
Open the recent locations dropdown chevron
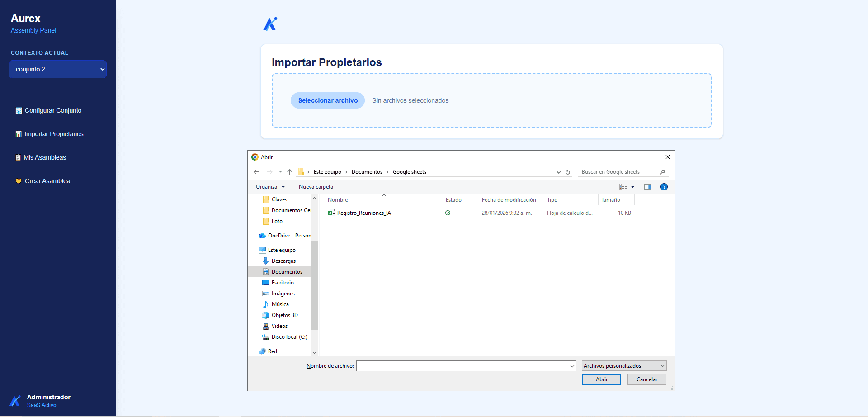pos(280,172)
